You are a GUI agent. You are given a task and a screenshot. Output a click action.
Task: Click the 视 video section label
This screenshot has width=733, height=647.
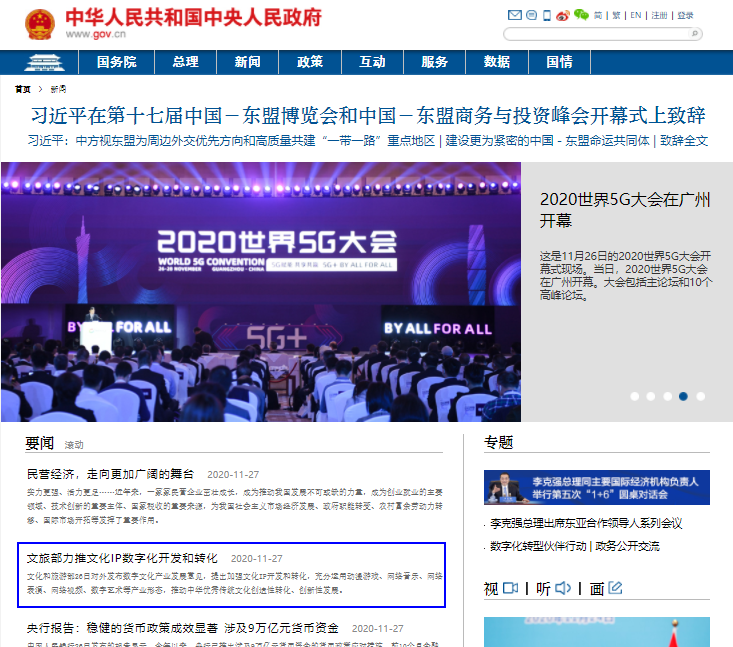click(491, 589)
